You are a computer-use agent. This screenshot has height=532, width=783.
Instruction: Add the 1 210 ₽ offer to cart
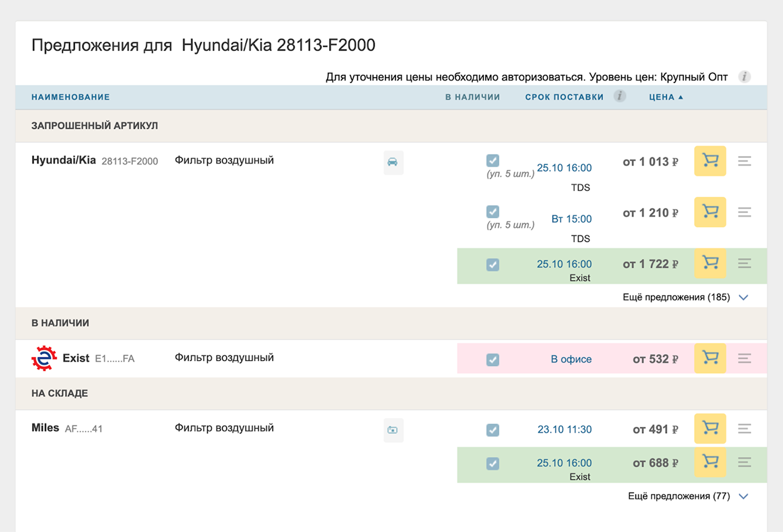click(x=710, y=212)
